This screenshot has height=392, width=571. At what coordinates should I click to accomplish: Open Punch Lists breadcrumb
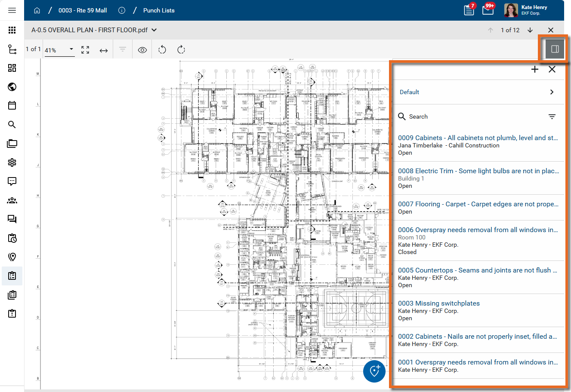point(159,10)
